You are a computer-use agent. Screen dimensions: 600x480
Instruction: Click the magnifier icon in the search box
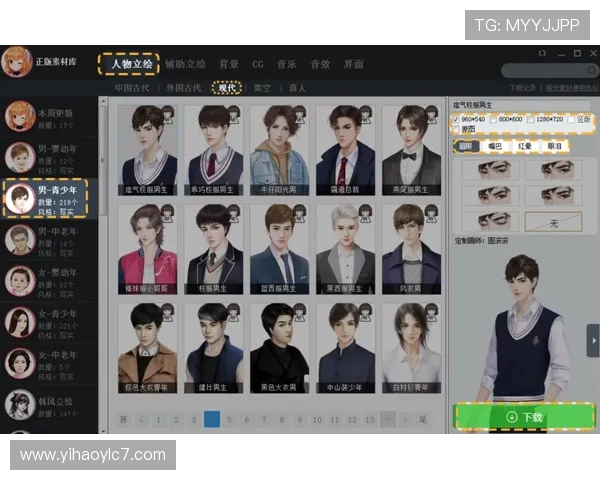tap(592, 70)
